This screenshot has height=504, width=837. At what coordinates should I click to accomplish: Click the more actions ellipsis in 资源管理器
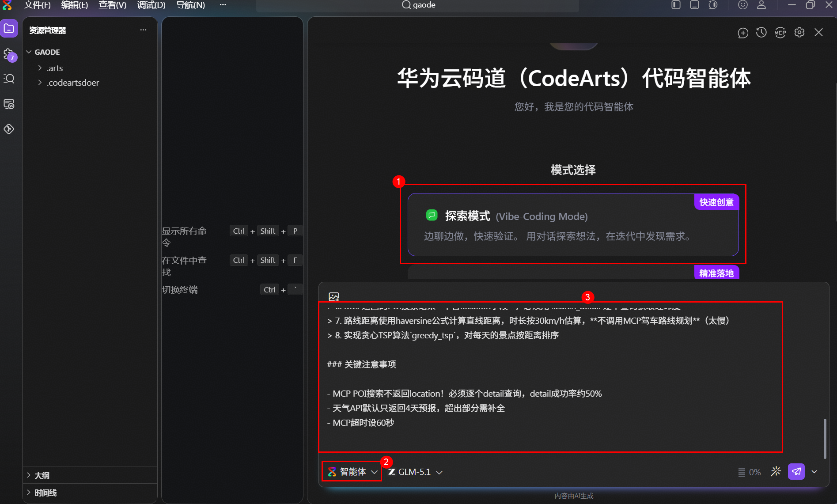pyautogui.click(x=143, y=30)
